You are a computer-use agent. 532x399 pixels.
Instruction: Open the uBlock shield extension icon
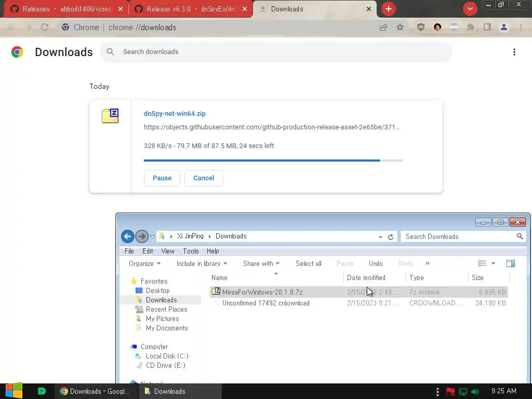click(x=421, y=28)
